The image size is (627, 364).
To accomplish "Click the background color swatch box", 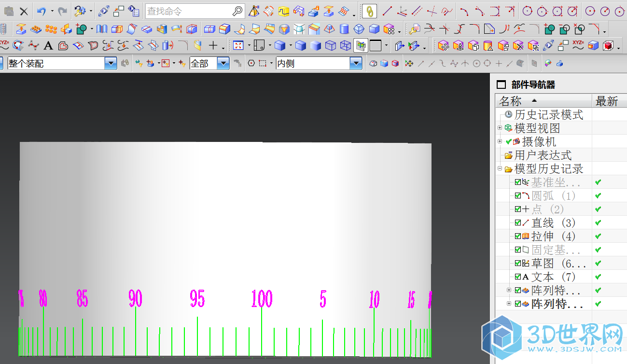I will coord(376,46).
